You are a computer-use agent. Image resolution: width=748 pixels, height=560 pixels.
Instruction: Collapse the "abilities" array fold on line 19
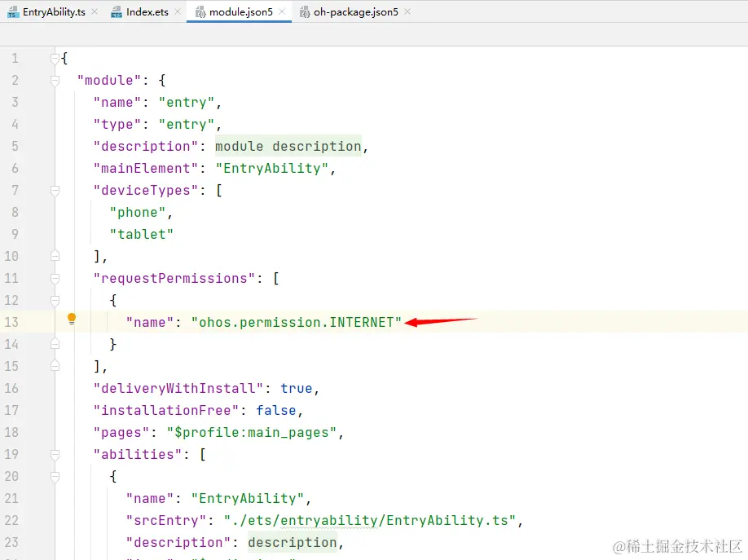coord(55,455)
